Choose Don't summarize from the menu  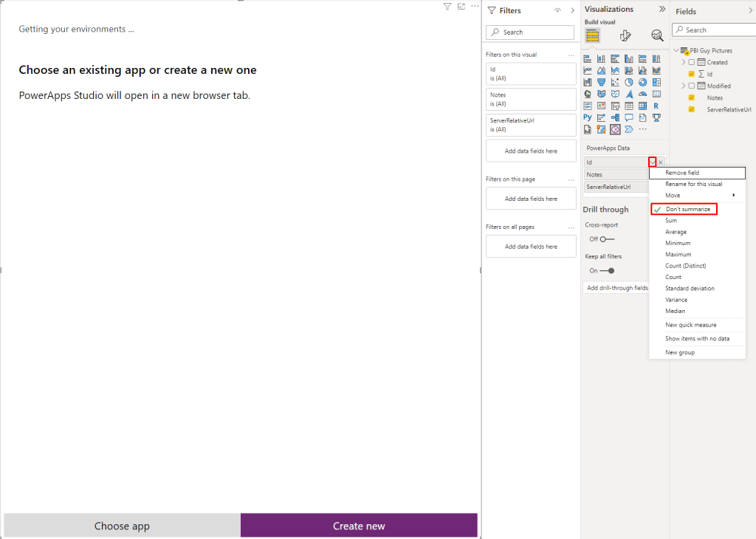click(x=687, y=210)
